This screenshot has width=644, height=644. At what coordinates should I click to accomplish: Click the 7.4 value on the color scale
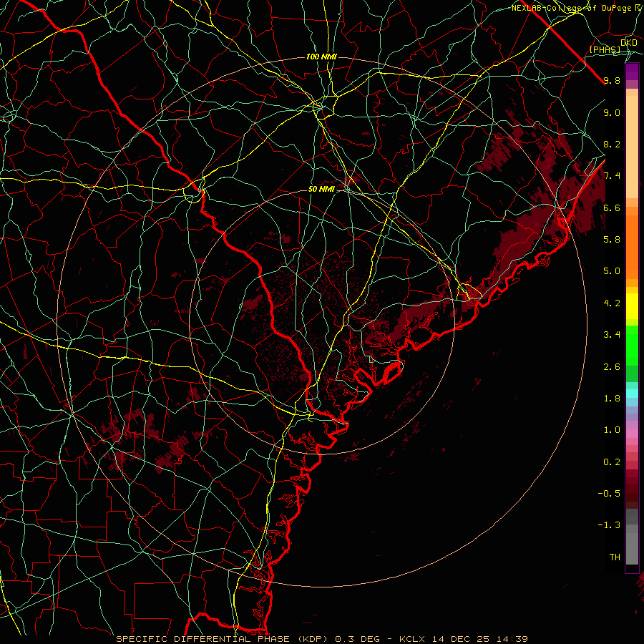coord(612,176)
